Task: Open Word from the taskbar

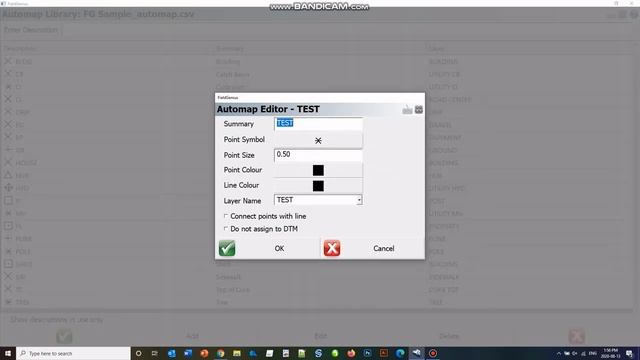Action: click(188, 353)
